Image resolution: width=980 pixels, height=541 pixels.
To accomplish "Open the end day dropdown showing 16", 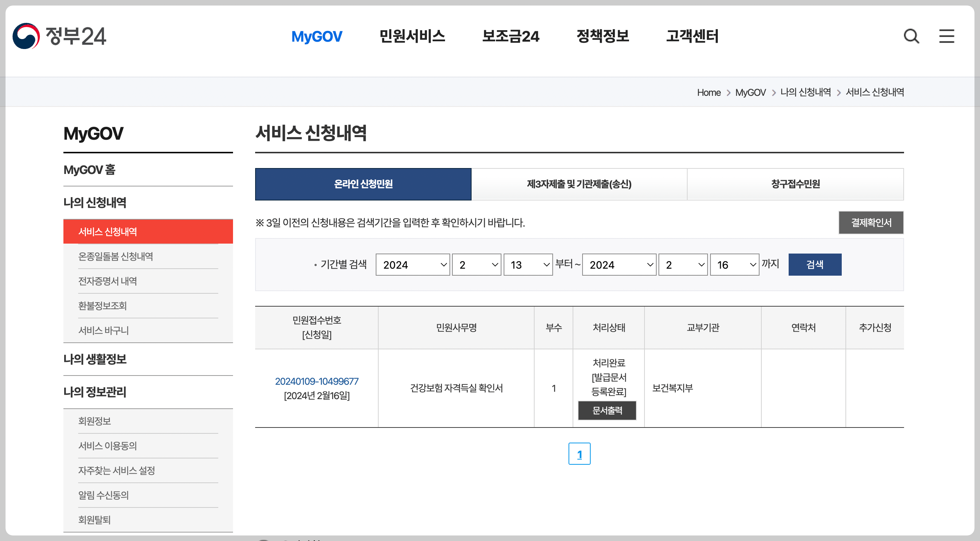I will pos(734,265).
